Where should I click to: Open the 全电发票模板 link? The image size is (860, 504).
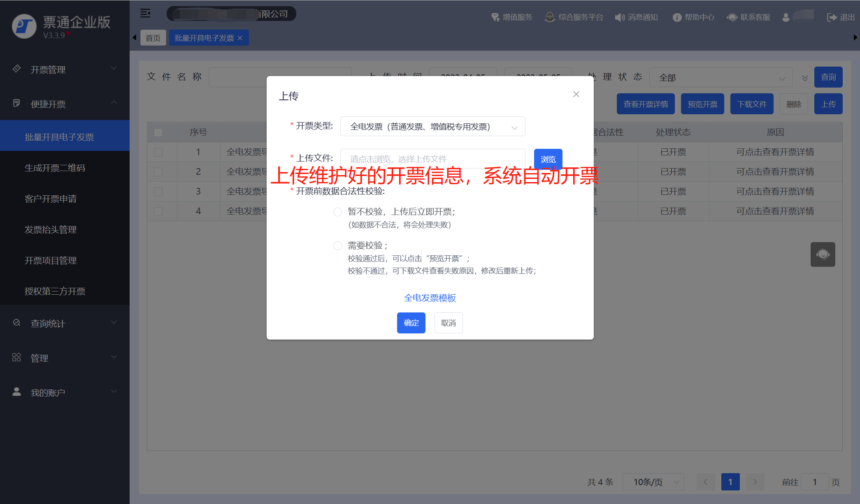(430, 298)
